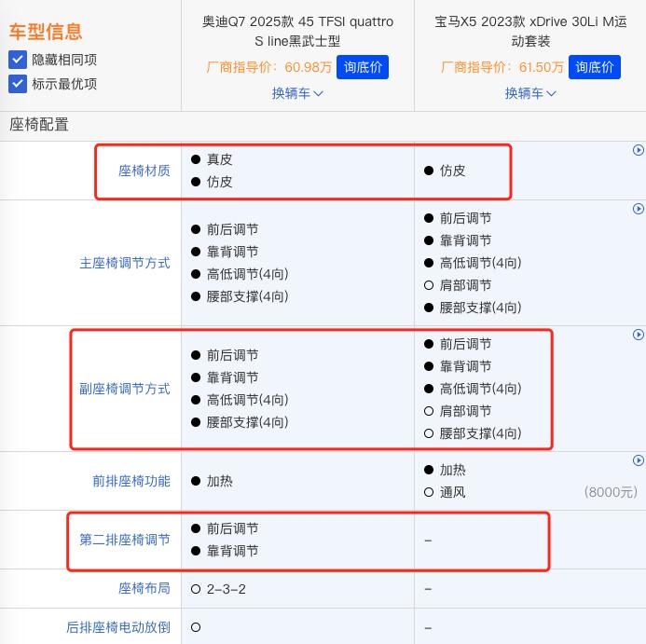646x644 pixels.
Task: Open 换辆车 dropdown under 奥迪Q7
Action: [297, 93]
